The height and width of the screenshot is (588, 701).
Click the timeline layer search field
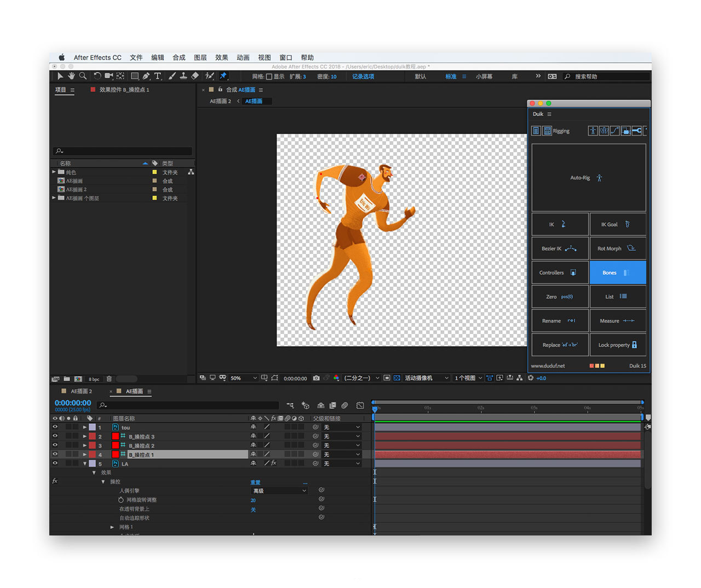[x=188, y=406]
